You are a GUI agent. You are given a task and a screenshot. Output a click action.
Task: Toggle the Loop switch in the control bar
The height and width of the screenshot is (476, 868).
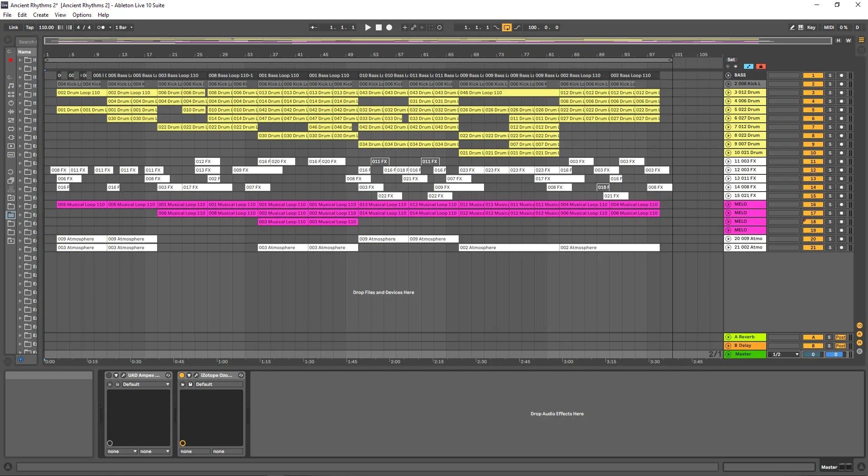507,28
